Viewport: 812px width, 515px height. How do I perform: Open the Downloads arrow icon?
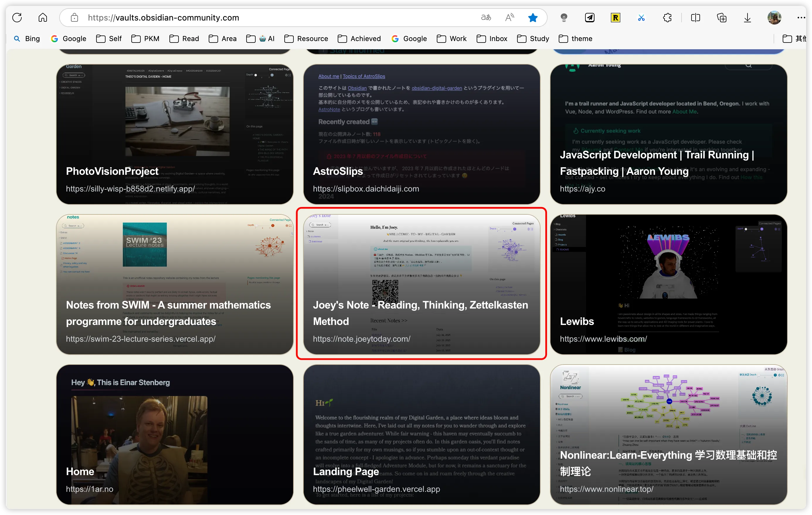click(x=747, y=18)
